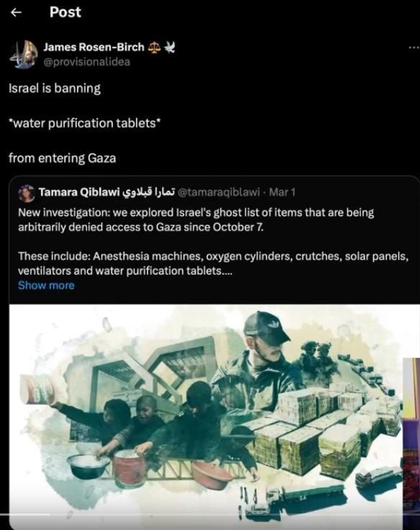Screen dimensions: 420x530
Task: Open the Mar 1 timestamp
Action: pos(283,192)
